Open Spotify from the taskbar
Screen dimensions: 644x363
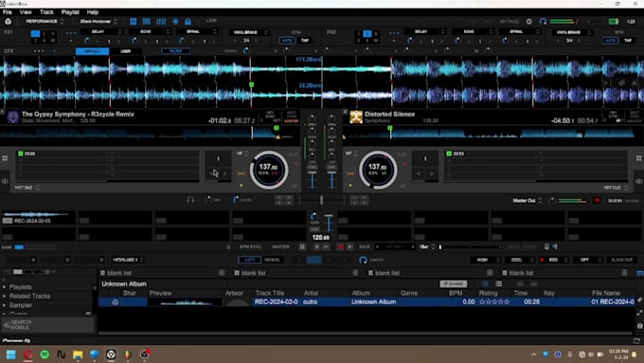(x=45, y=354)
